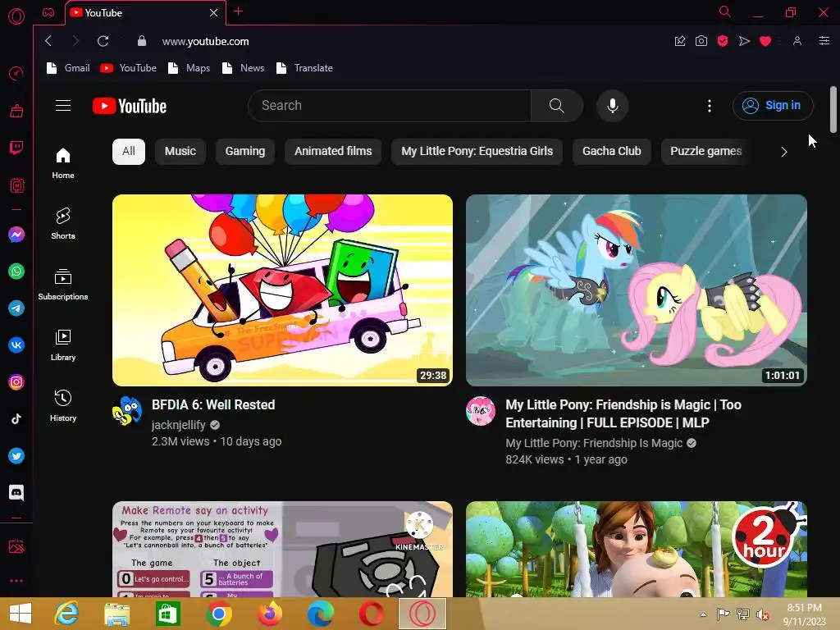Screen dimensions: 840x630
Task: Play Rainbow Dash and Fluttershy thumbnail
Action: (x=637, y=290)
